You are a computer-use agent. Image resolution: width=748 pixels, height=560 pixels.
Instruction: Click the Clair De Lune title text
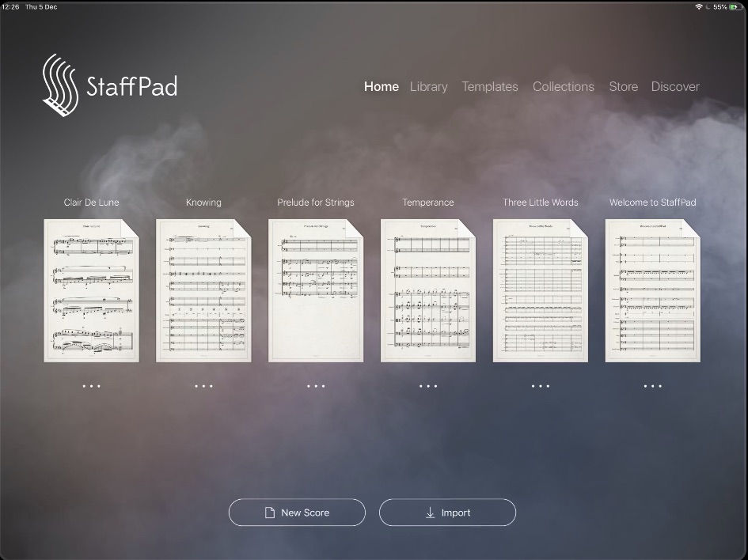click(91, 202)
